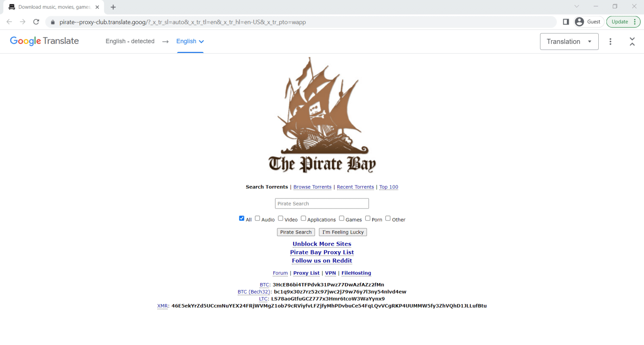Open the Follow us on Reddit link
This screenshot has height=345, width=644.
point(322,260)
